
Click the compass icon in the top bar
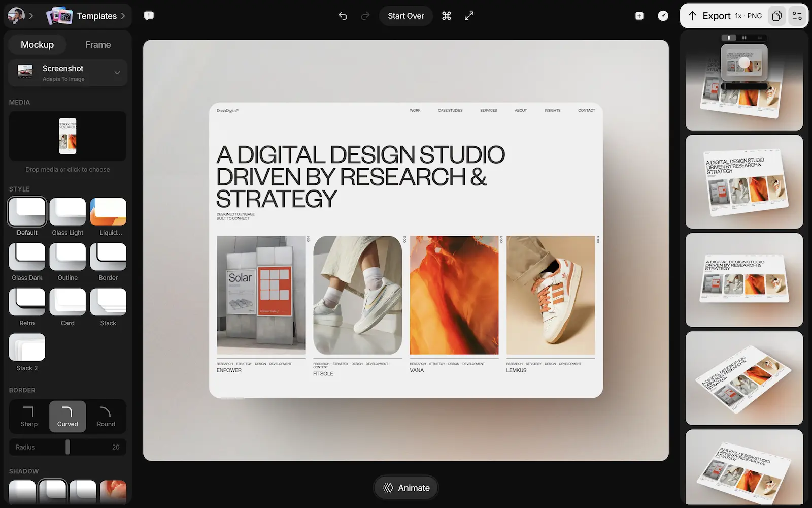pyautogui.click(x=663, y=16)
